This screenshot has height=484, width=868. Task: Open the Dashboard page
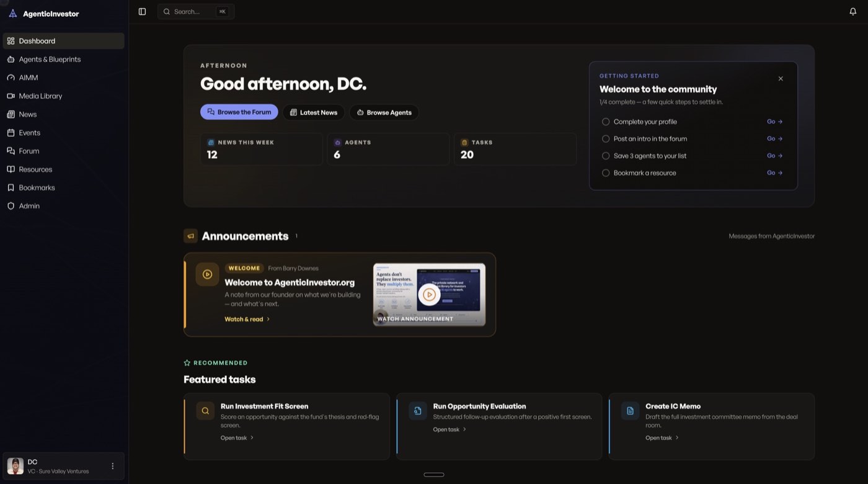click(x=64, y=41)
